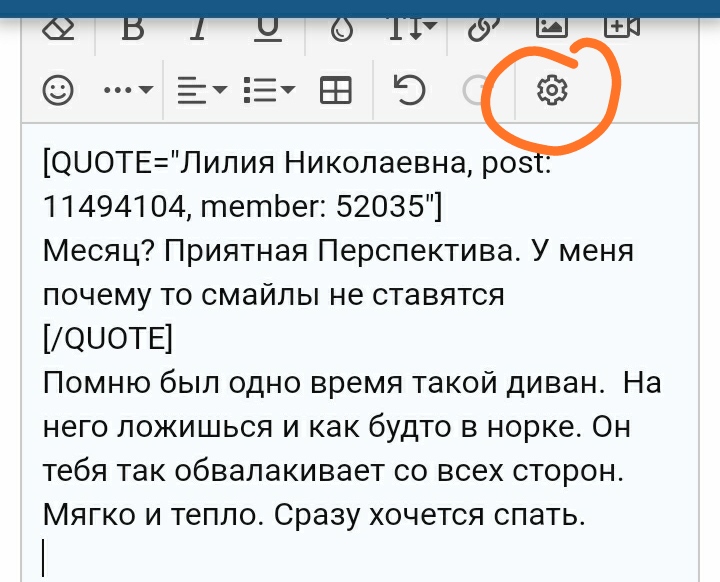
Task: Expand the list formatting dropdown
Action: [x=270, y=90]
